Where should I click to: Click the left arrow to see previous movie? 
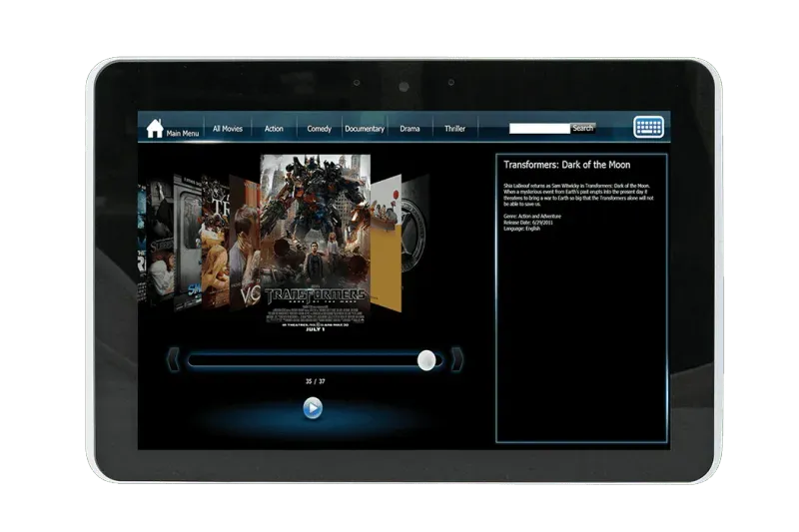click(173, 360)
